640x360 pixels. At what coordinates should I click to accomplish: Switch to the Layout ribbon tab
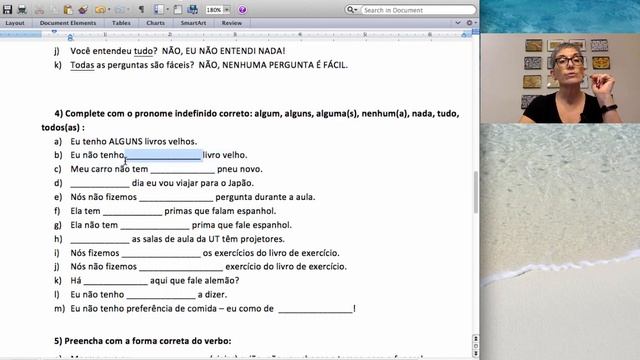click(x=15, y=23)
